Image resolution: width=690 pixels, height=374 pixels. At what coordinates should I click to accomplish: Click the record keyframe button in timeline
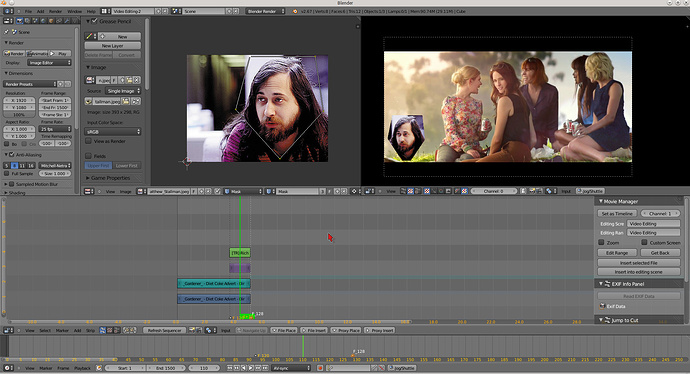click(x=320, y=368)
